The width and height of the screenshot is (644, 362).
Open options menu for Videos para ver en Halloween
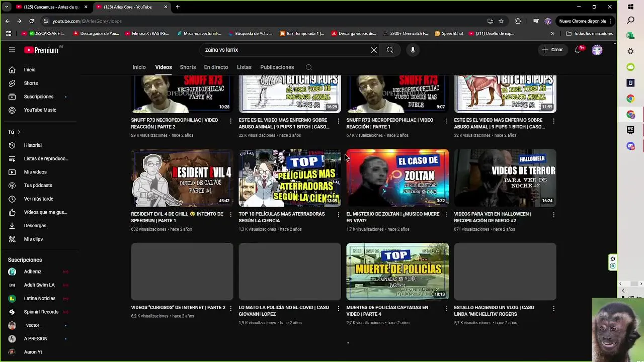pyautogui.click(x=553, y=215)
